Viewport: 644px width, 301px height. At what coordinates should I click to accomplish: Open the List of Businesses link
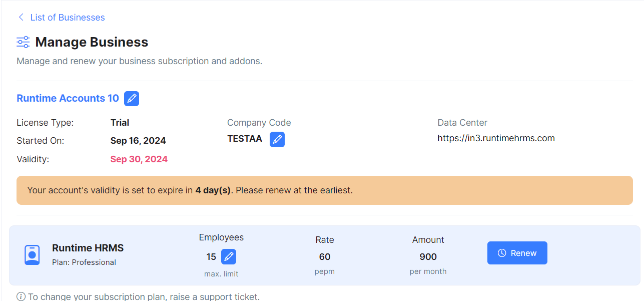(67, 18)
